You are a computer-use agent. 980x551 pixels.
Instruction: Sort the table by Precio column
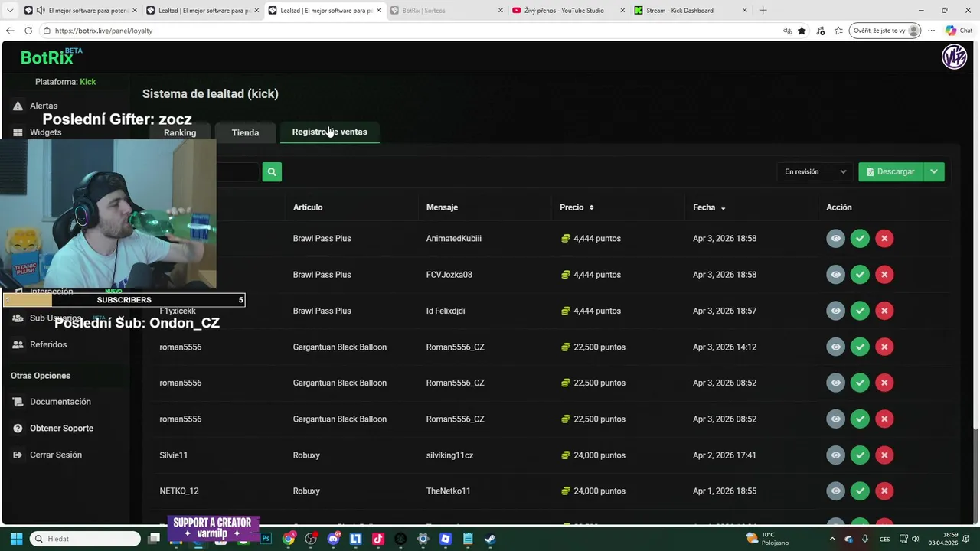[x=577, y=207]
